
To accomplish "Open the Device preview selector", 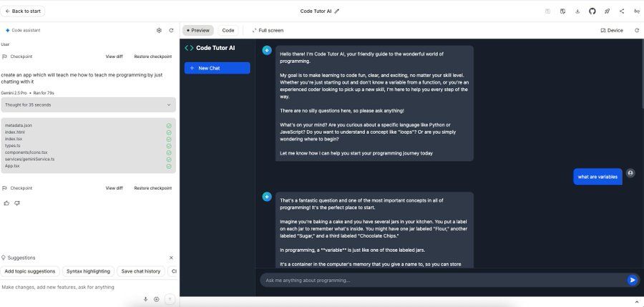I will click(611, 30).
